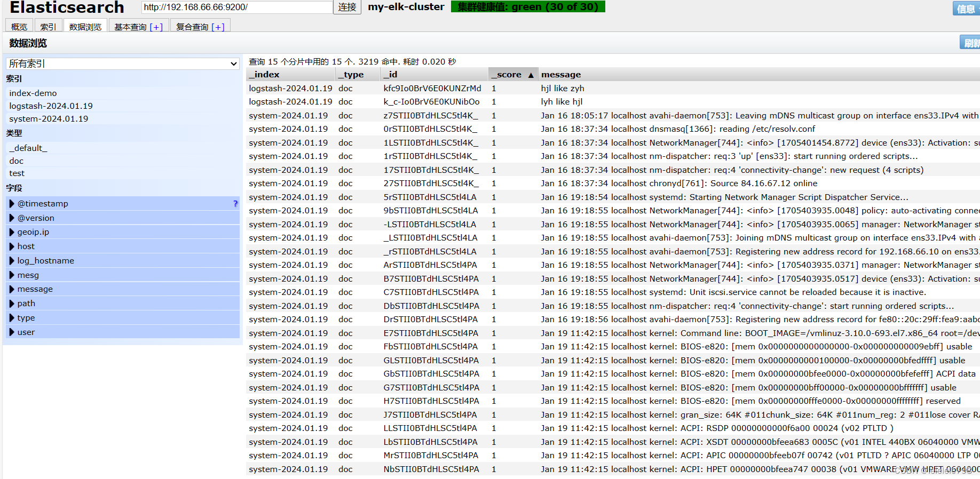
Task: Open the 复合查询 tab
Action: click(x=192, y=27)
